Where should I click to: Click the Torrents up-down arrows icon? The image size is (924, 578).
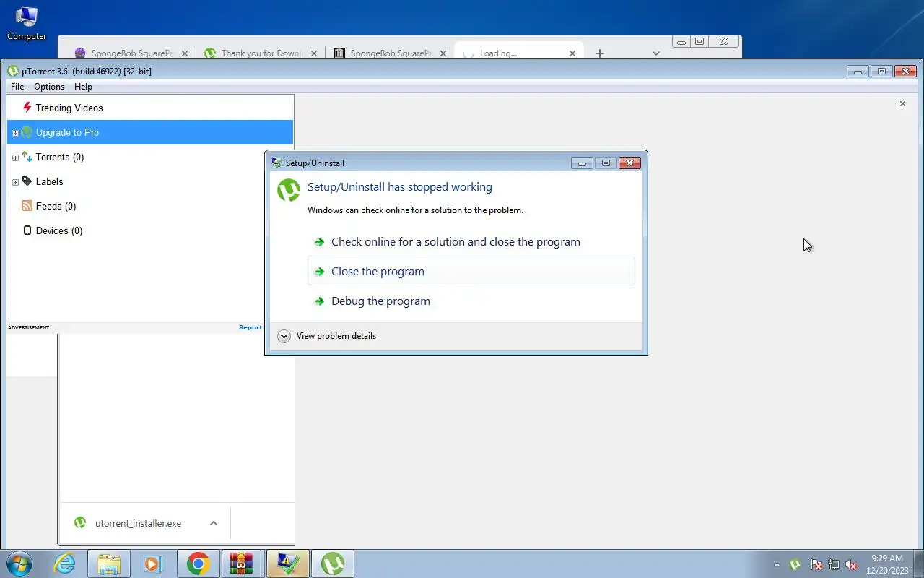[x=27, y=157]
